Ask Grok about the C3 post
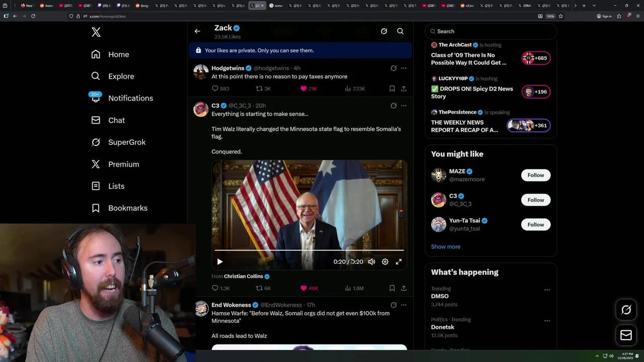This screenshot has width=644, height=362. click(393, 106)
